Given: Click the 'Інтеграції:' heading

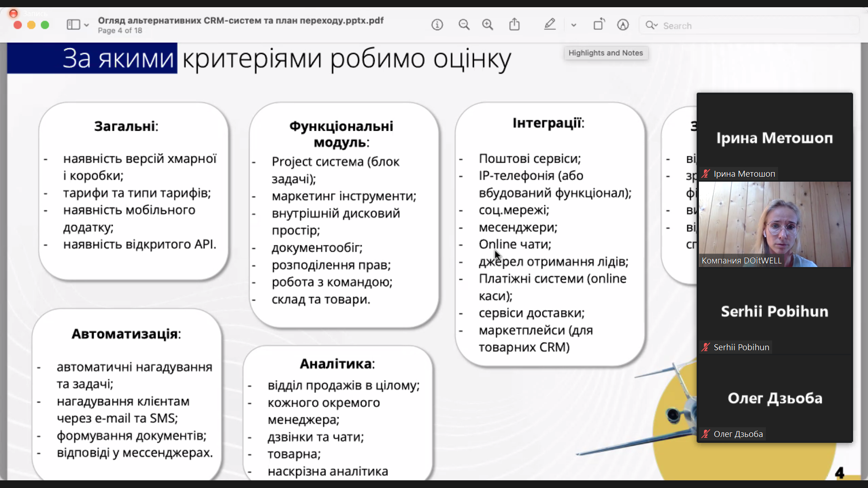Looking at the screenshot, I should 548,123.
